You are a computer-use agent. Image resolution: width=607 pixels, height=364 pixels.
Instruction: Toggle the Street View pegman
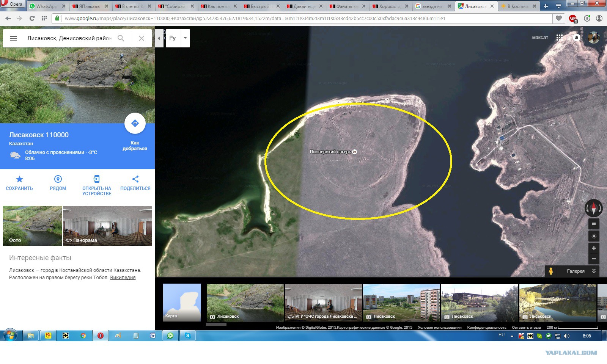pos(550,271)
